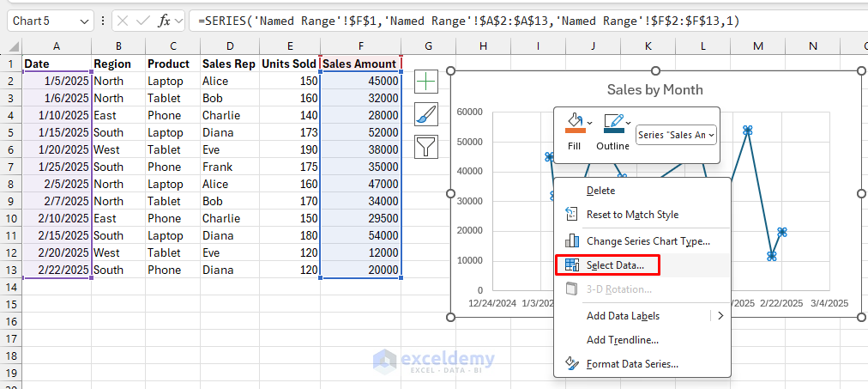Click the West cell in row 6
Viewport: 868px width, 389px height.
point(118,149)
